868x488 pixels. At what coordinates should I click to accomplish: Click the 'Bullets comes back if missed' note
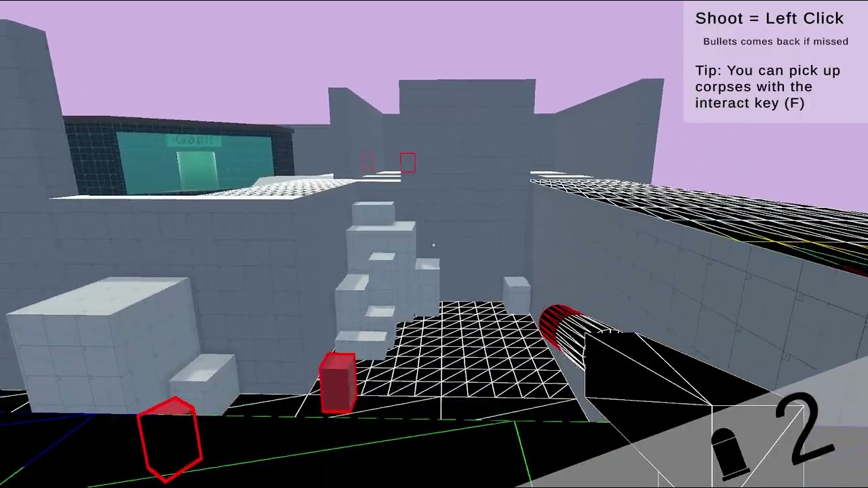pos(775,41)
